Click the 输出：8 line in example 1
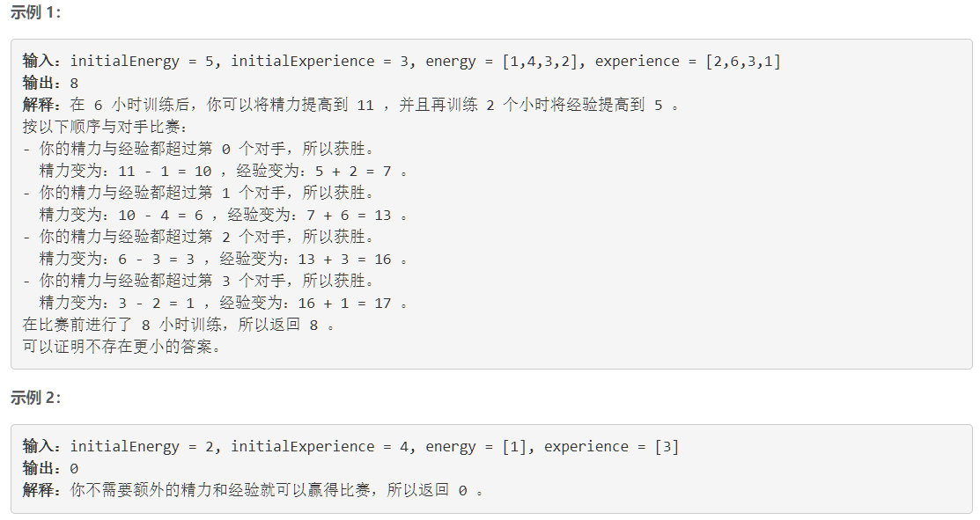Screen dimensions: 980x520 point(50,83)
